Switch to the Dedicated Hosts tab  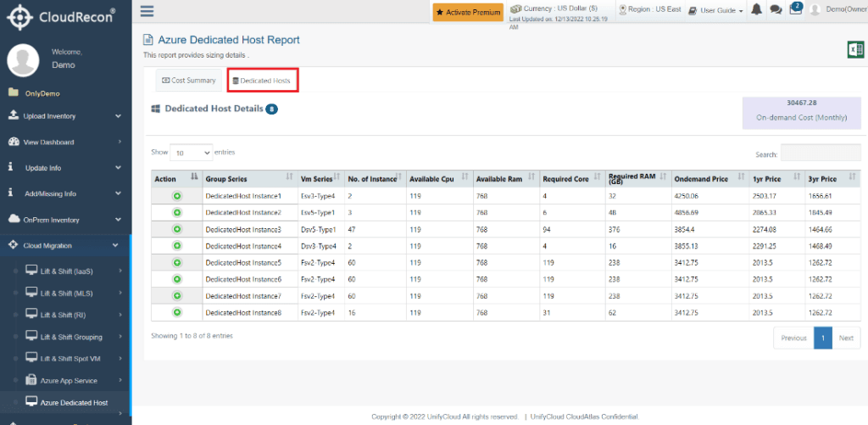click(262, 81)
